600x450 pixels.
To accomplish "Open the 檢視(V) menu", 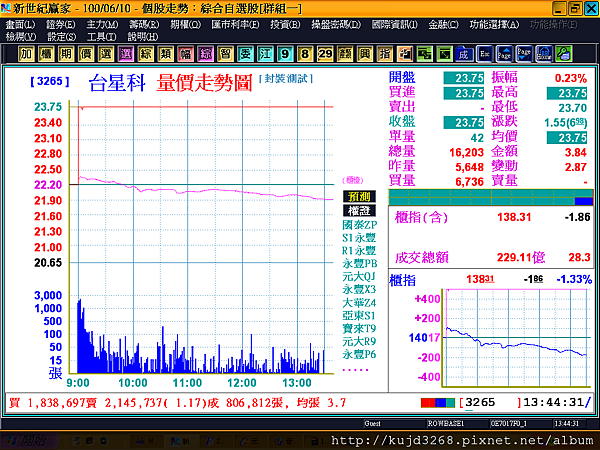I will pos(21,37).
